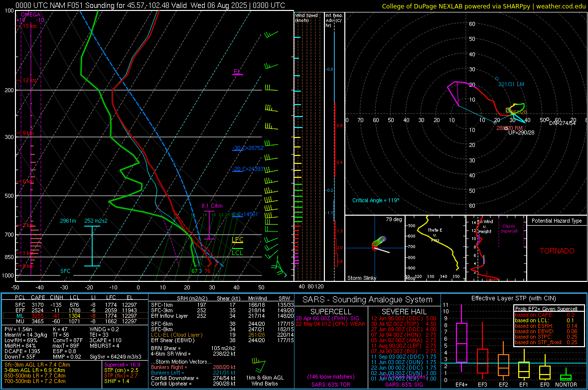This screenshot has height=390, width=588.
Task: Click the Prob EF2+ Given Supercell header
Action: click(546, 309)
